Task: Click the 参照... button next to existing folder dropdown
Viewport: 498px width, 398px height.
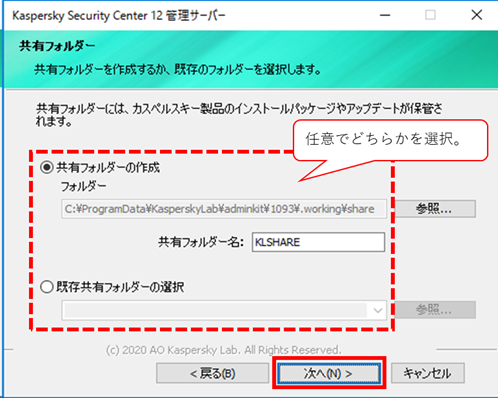Action: [x=434, y=310]
